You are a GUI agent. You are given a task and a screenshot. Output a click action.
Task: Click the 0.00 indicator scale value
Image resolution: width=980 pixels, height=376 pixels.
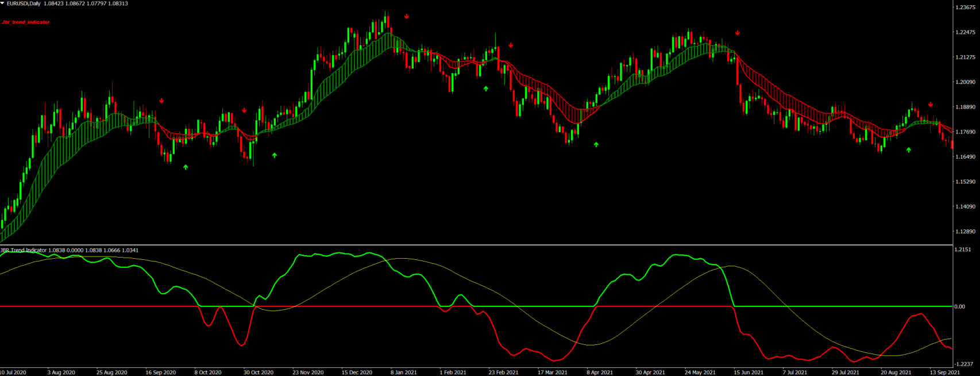(x=960, y=306)
